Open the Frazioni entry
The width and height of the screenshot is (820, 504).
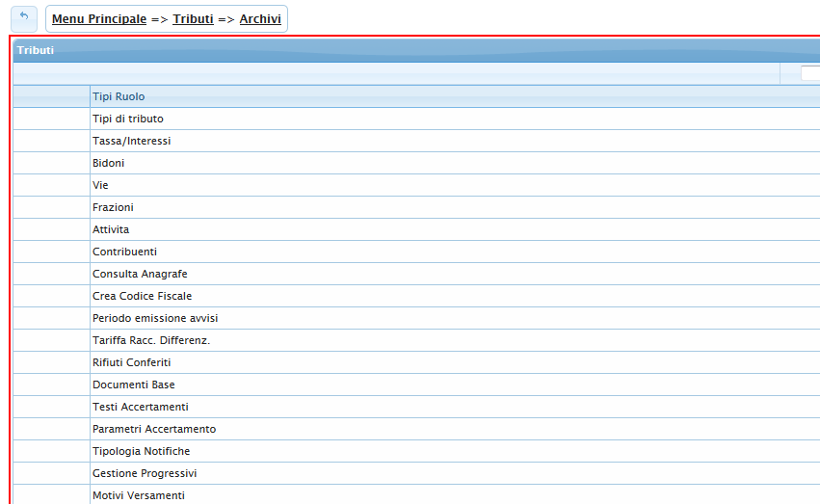pyautogui.click(x=113, y=207)
